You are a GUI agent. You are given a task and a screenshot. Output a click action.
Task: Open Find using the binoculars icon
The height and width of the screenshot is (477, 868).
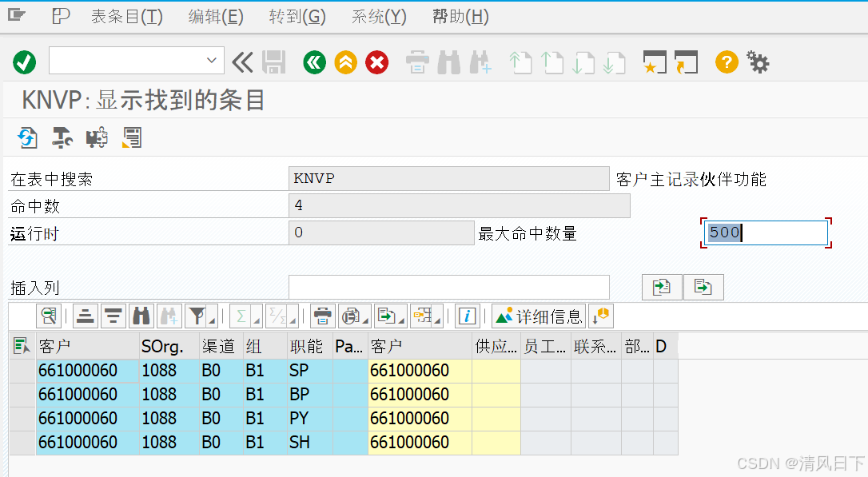point(141,316)
